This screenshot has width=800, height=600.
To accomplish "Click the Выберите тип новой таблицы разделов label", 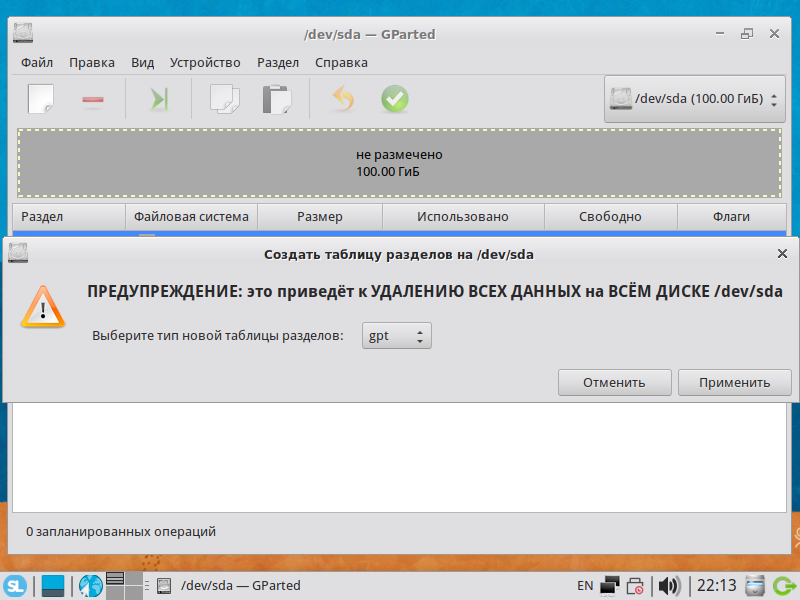I will 218,336.
